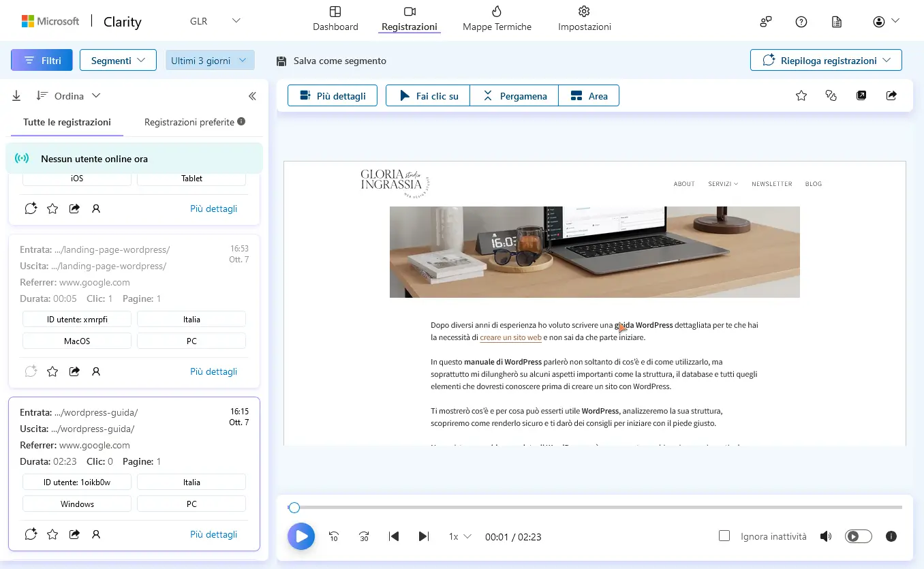Select the Pergamena scroll button
924x569 pixels.
tap(514, 95)
